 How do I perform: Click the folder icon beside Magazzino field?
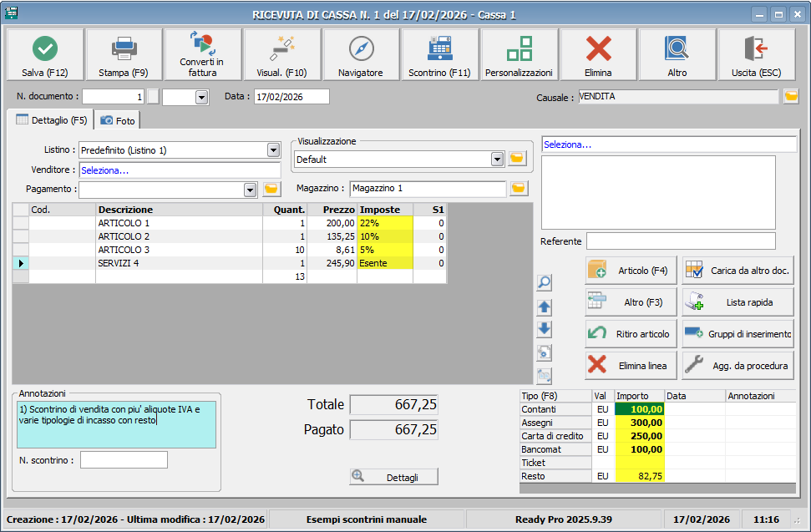click(x=520, y=189)
